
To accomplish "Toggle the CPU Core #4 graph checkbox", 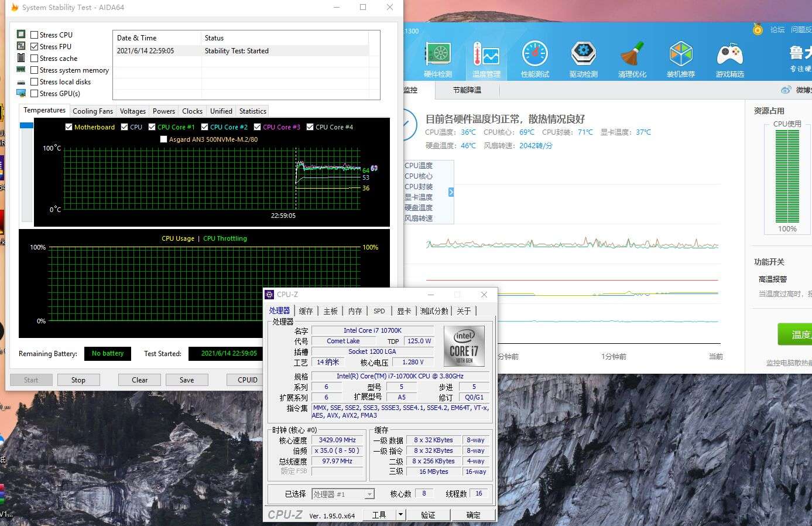I will pos(310,127).
